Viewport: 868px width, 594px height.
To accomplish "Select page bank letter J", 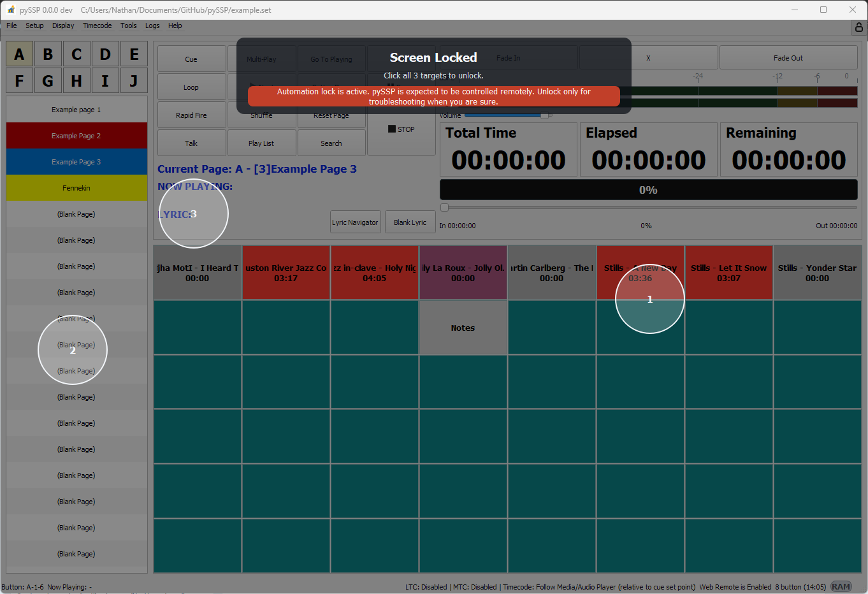I will pos(134,80).
